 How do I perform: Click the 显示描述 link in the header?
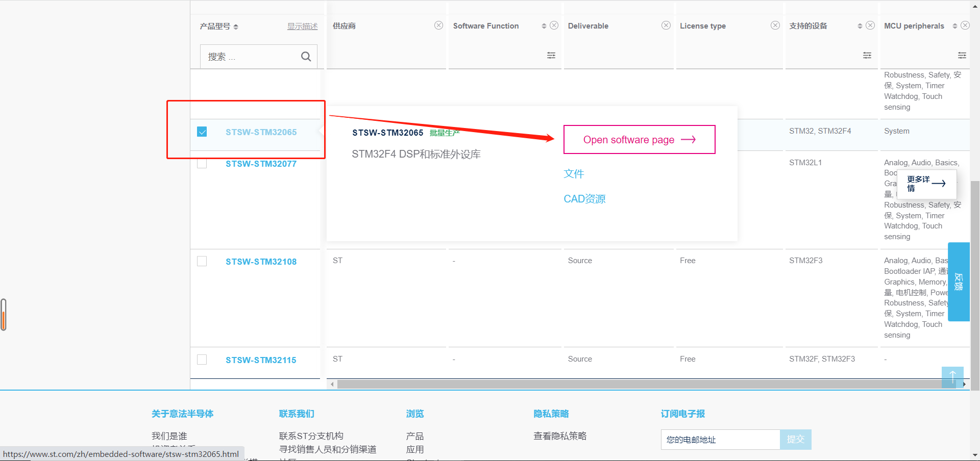coord(302,26)
